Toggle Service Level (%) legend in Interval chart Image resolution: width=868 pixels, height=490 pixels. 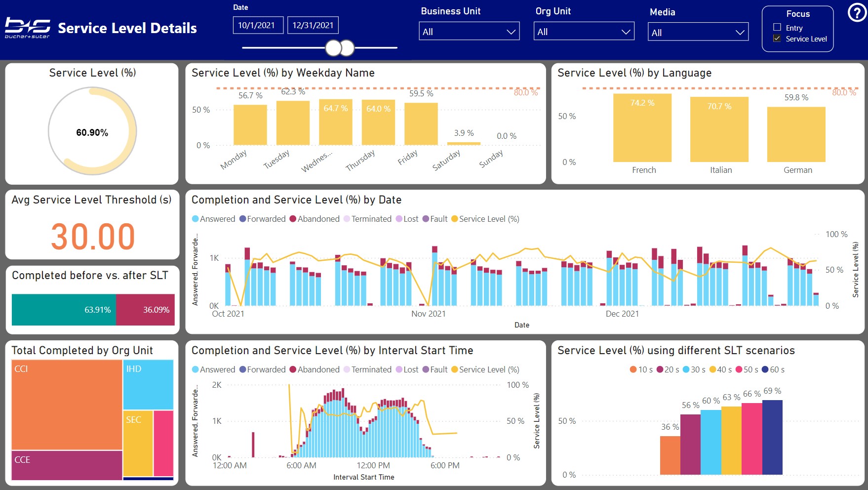(485, 369)
